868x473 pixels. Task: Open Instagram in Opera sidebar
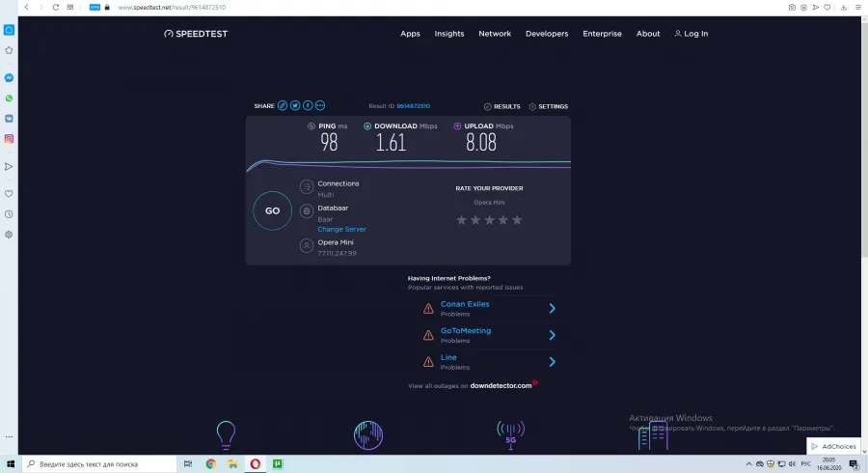9,139
